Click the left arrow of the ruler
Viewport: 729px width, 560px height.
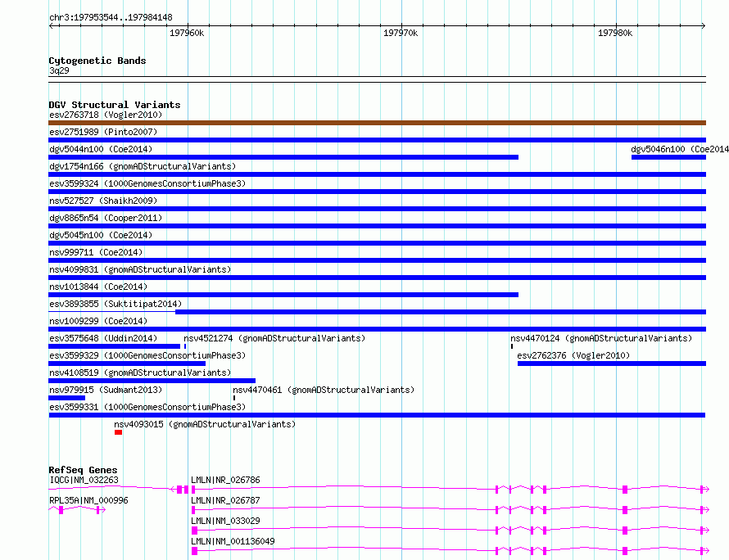[x=52, y=26]
